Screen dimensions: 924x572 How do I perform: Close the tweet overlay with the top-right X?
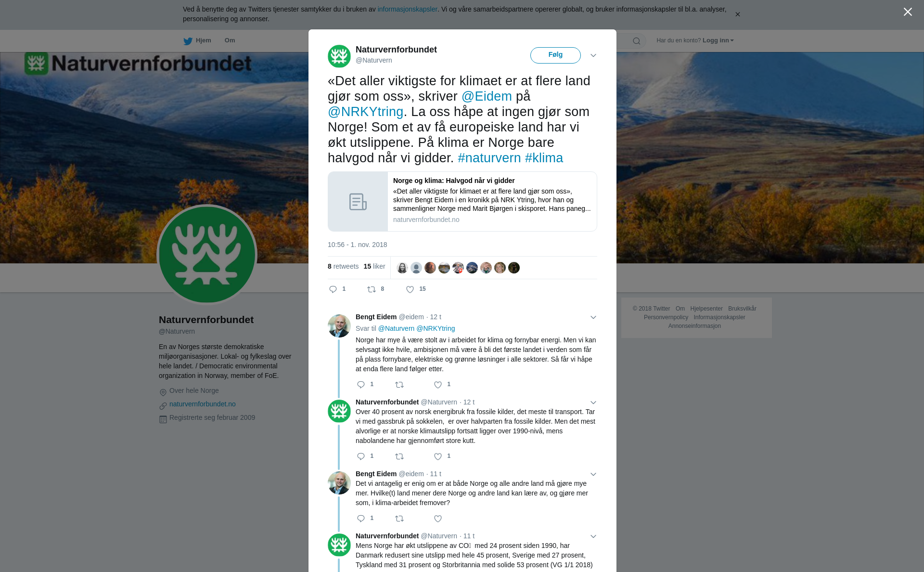tap(908, 12)
